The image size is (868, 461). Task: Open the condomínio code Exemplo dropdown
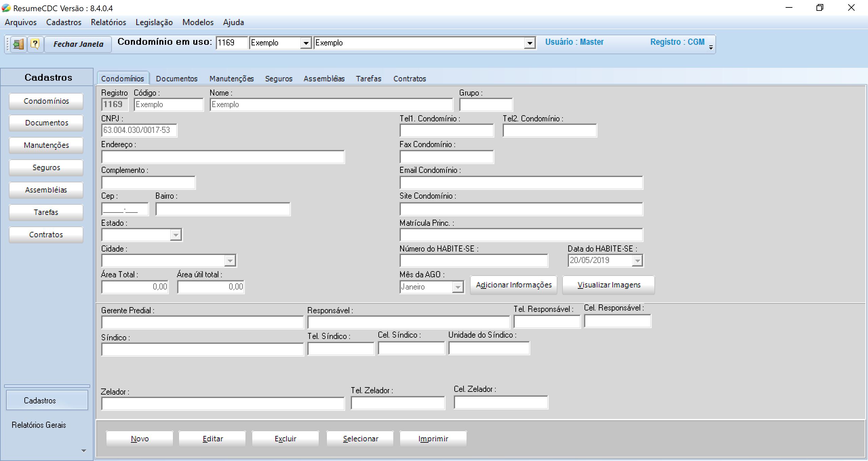[306, 43]
